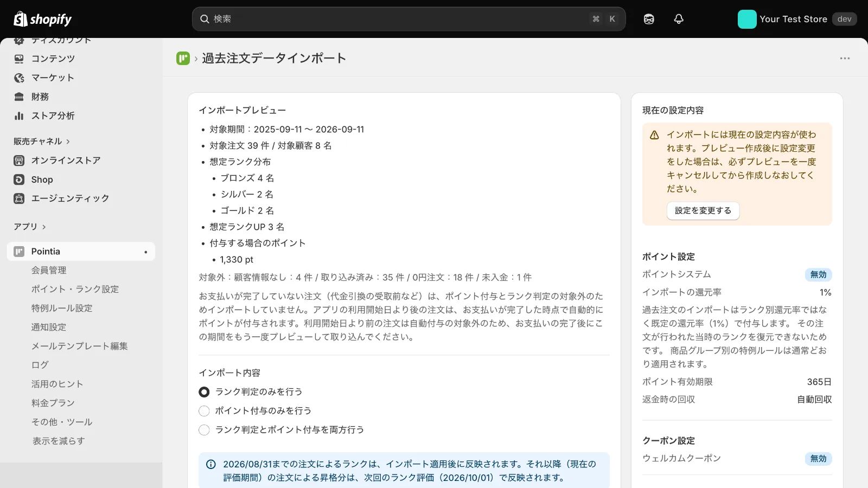Open the three-dot page options menu

coord(845,58)
